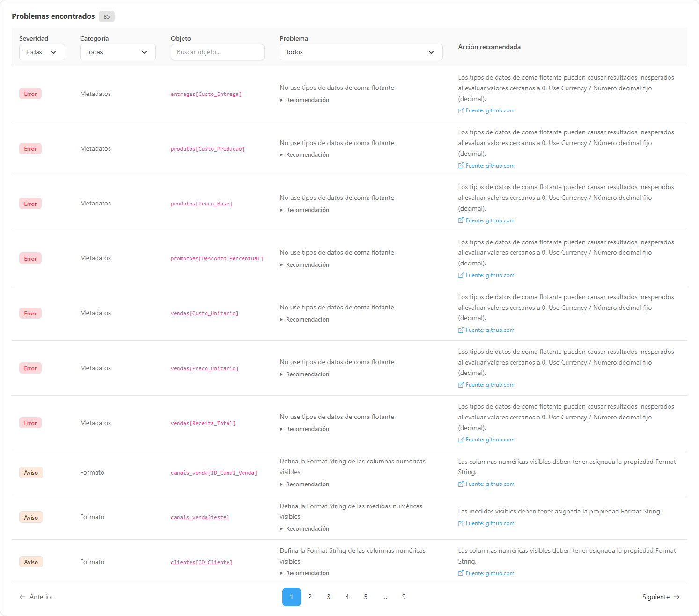Click the Aviso badge for clientes[ID_Cliente]
699x616 pixels.
click(x=31, y=562)
